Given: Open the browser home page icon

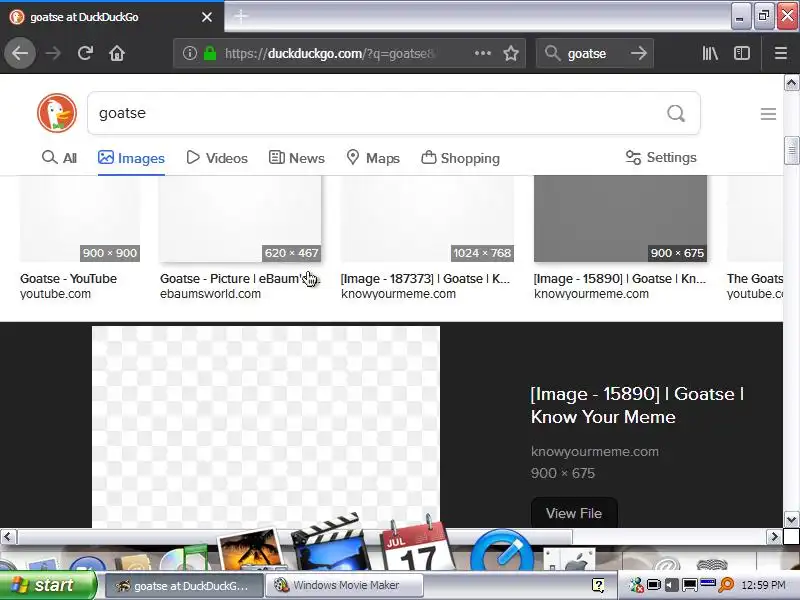Looking at the screenshot, I should 117,53.
